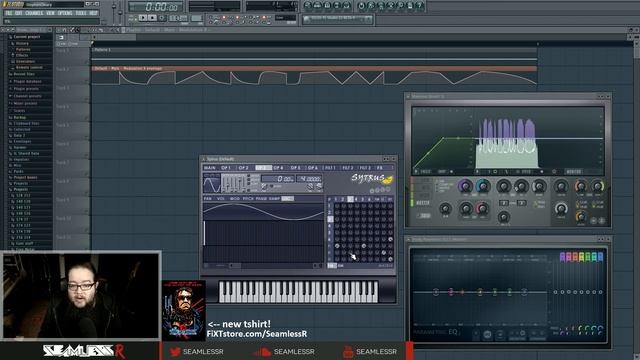Click the blue fader atop Parametric EQ
Screen dimensions: 640x360
tap(600, 256)
